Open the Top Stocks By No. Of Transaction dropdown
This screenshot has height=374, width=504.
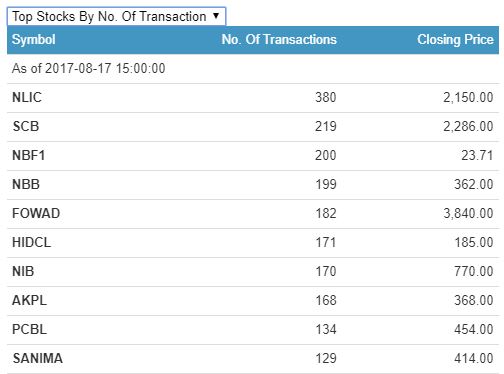tap(116, 16)
